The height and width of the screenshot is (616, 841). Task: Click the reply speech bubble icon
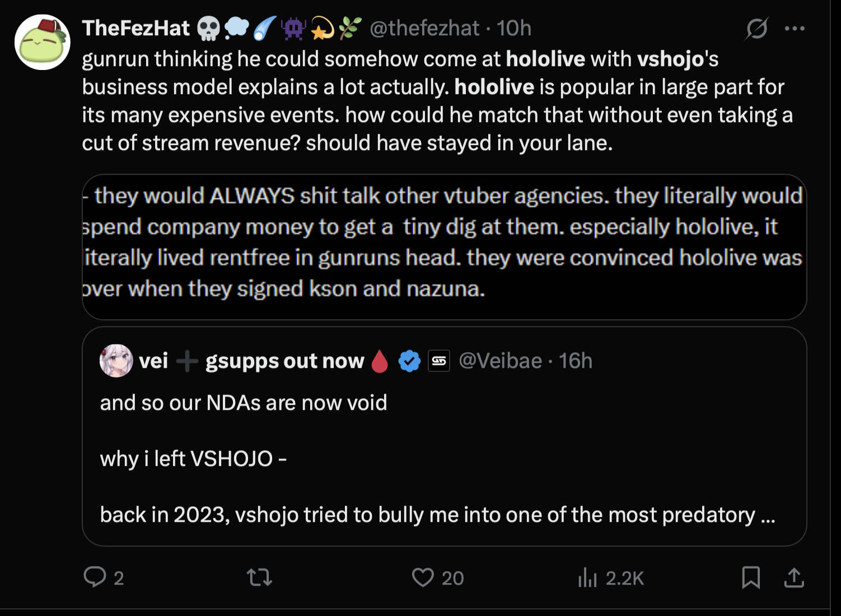(95, 577)
